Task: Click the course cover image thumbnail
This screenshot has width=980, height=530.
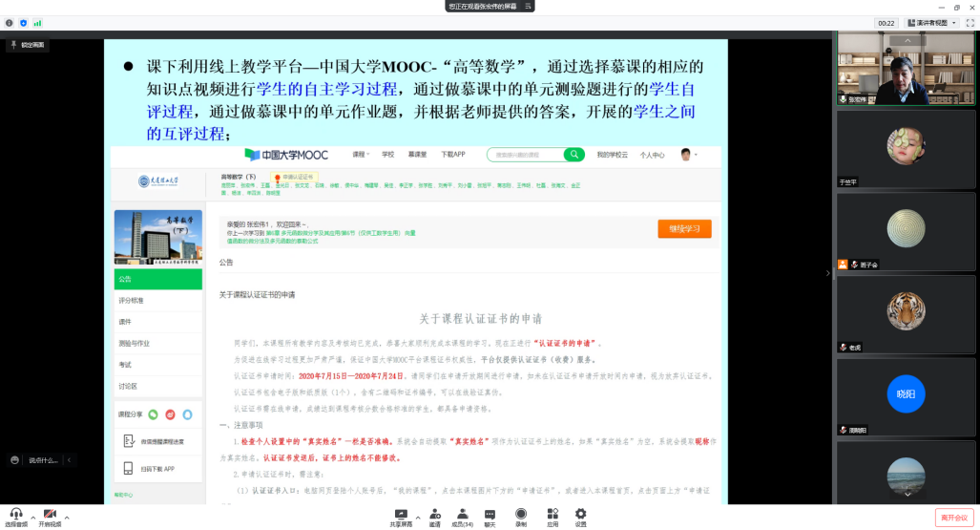Action: click(158, 237)
